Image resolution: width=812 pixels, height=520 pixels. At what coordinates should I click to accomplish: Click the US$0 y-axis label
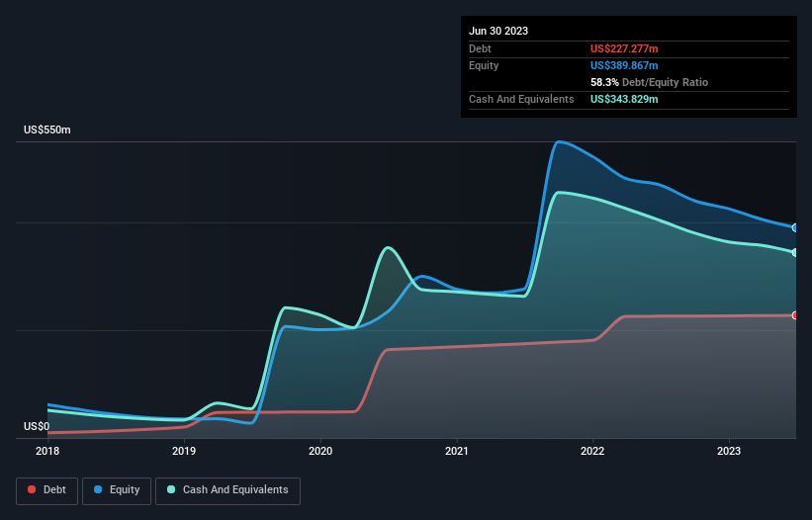(37, 426)
